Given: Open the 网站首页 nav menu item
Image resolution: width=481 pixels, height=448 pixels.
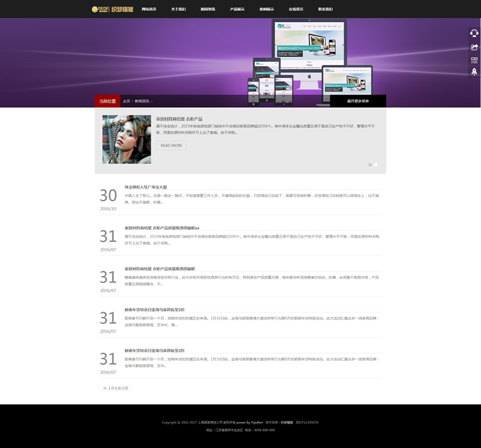Looking at the screenshot, I should 149,9.
